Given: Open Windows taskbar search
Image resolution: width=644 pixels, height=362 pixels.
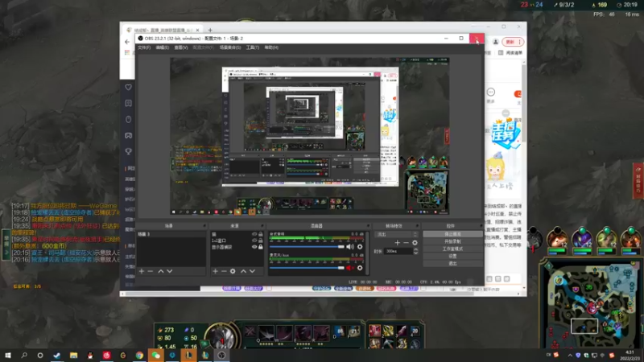Looking at the screenshot, I should 24,356.
